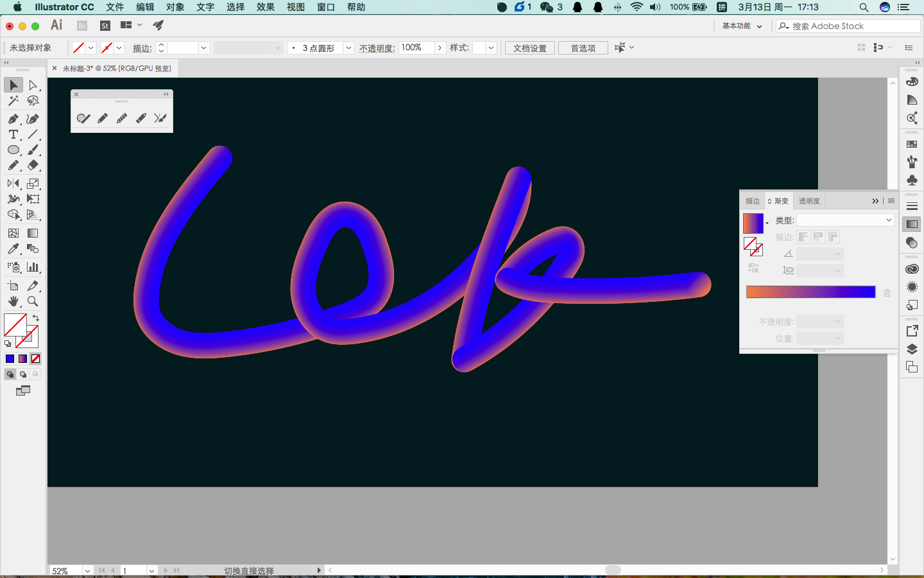Select the Artboard tool
924x578 pixels.
pyautogui.click(x=13, y=286)
